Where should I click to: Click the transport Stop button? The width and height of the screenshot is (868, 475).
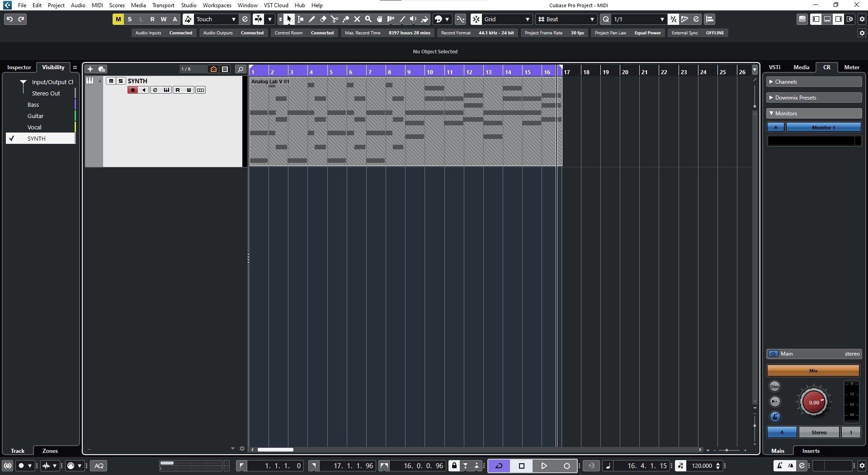[522, 465]
